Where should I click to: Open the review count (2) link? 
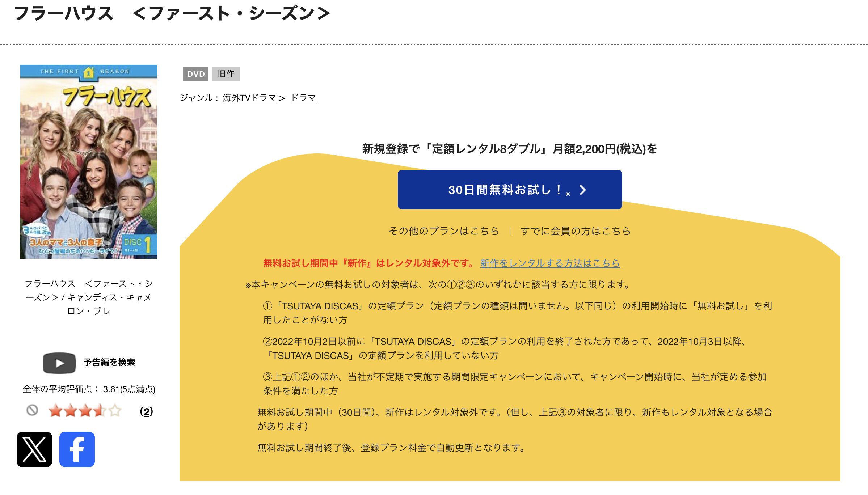pyautogui.click(x=146, y=411)
